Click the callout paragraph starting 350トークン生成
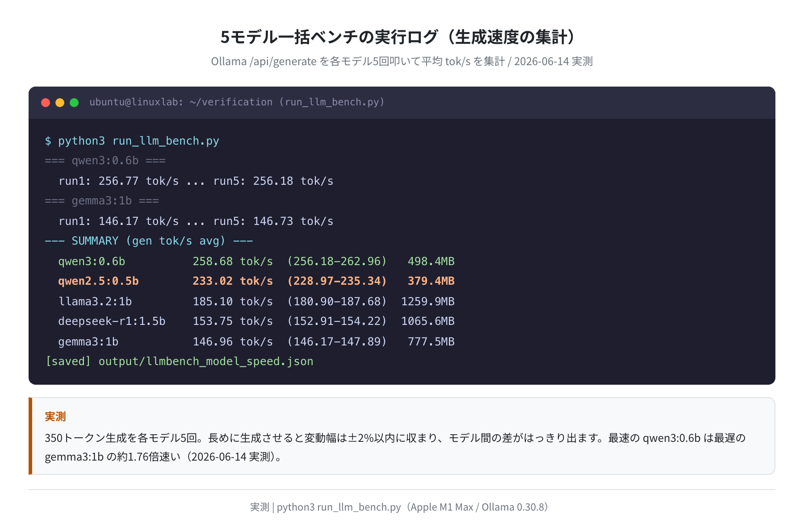This screenshot has width=804, height=532. (x=395, y=447)
